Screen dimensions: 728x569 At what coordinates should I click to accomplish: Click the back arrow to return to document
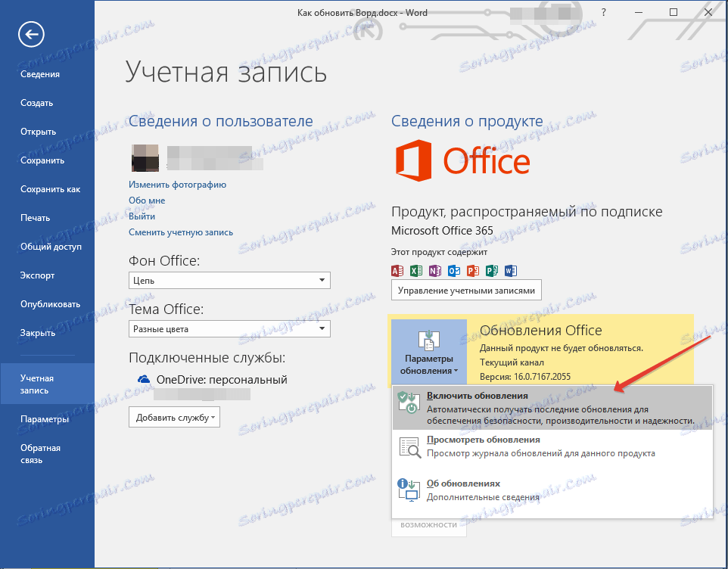pos(31,34)
